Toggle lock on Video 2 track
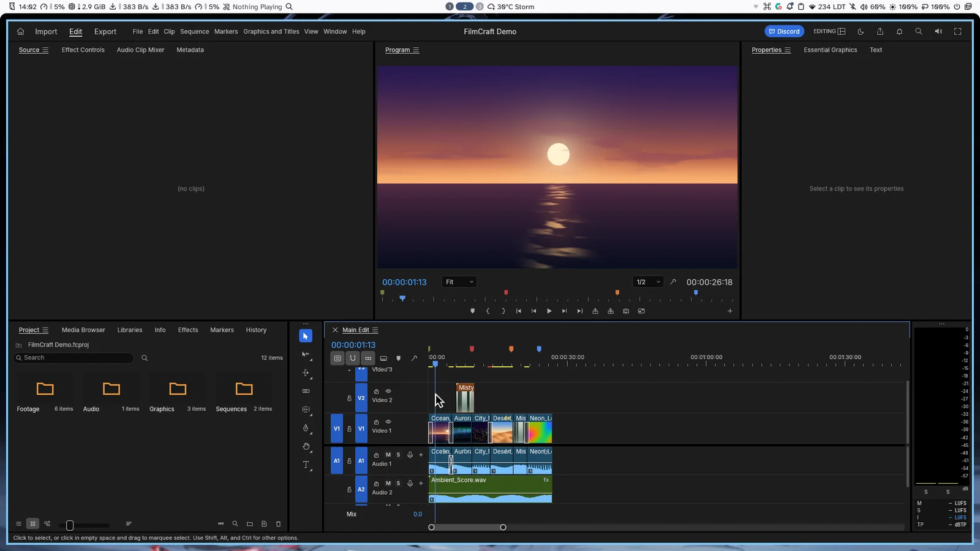Viewport: 980px width, 551px height. [349, 398]
